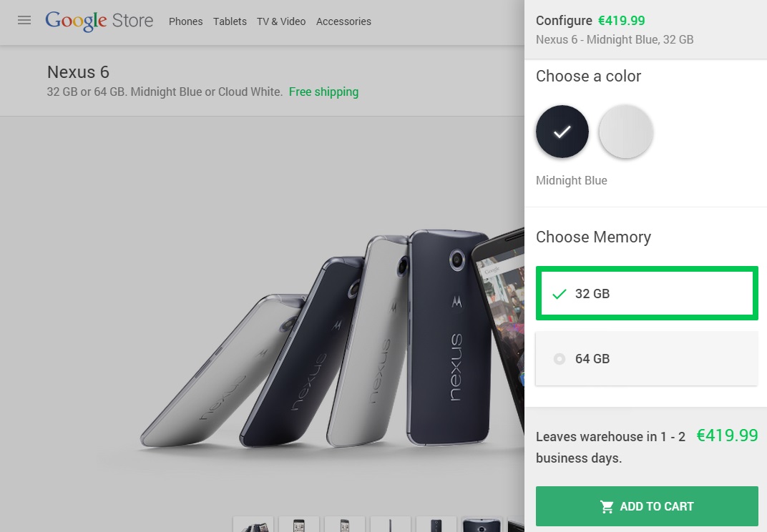Select the Cloud White color swatch
Viewport: 767px width, 532px height.
[x=625, y=132]
